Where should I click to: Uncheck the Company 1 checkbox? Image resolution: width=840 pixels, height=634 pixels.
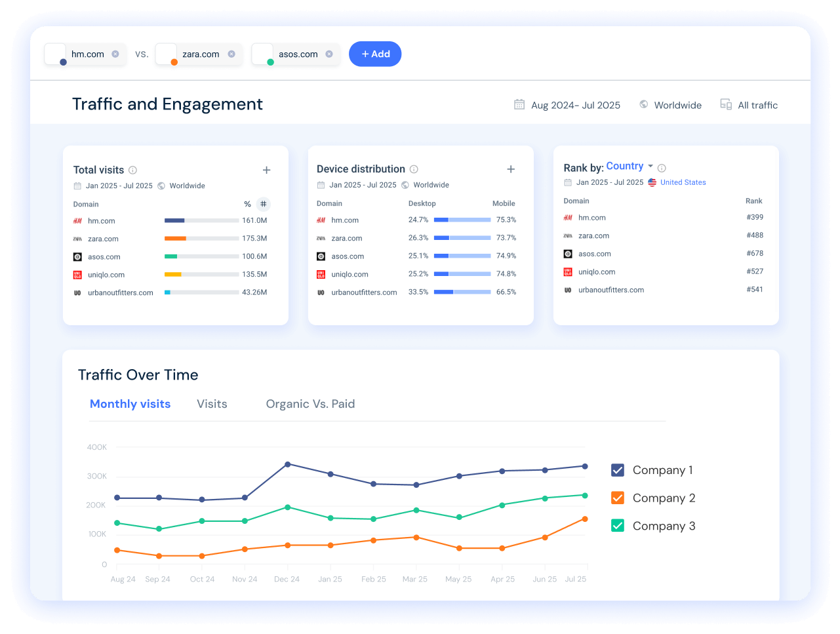[618, 470]
